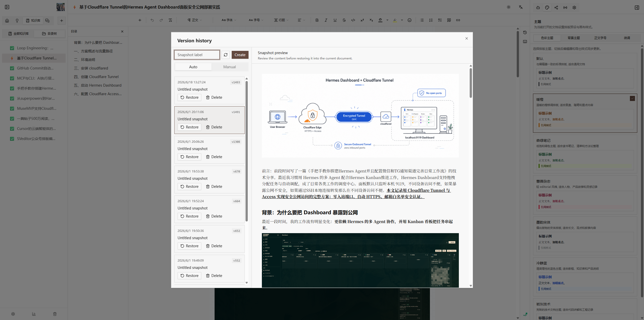Collapse the left sidebar panel
Viewport: 644px width, 320px height.
pos(7,7)
